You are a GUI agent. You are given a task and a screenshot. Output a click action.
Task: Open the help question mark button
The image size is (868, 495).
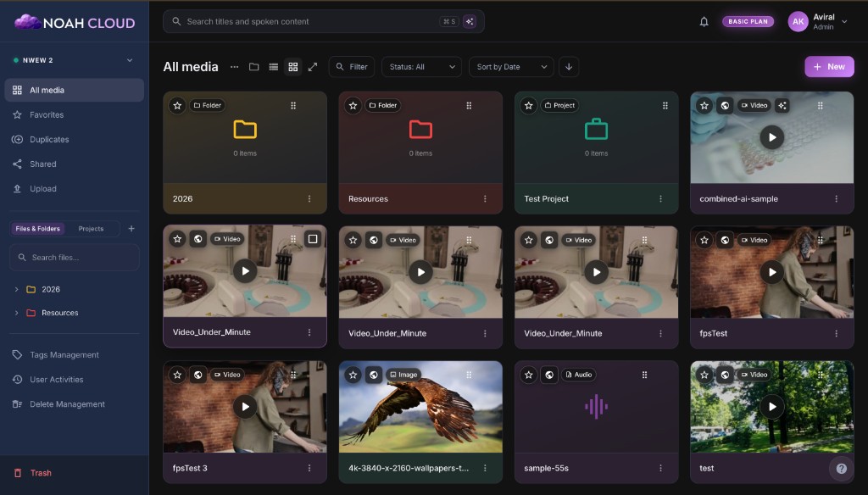[842, 469]
